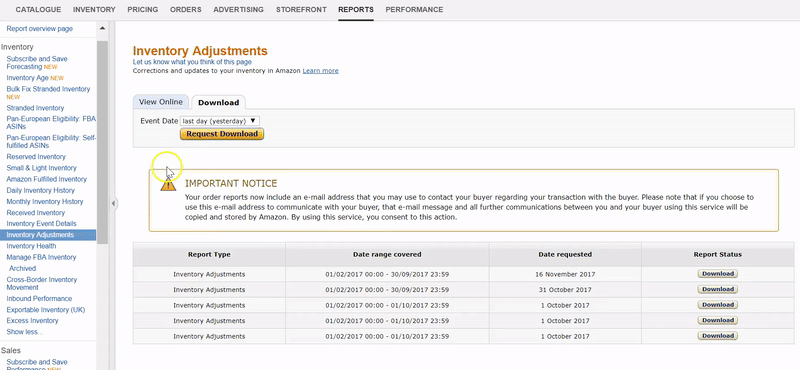Open Inventory Event Details report
Viewport: 800px width, 370px height.
[x=41, y=224]
